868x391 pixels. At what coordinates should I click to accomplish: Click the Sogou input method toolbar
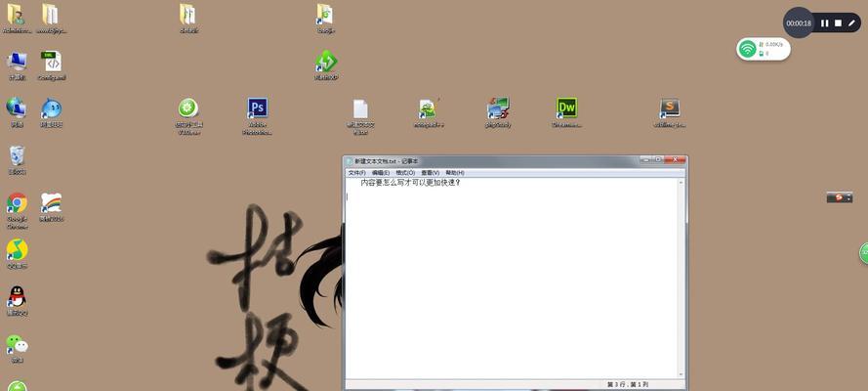click(840, 197)
